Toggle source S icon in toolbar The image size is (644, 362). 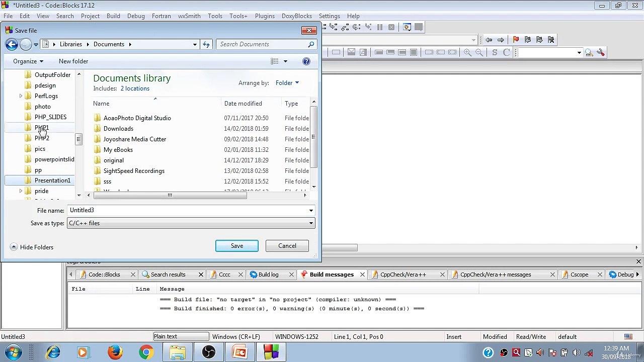pyautogui.click(x=495, y=52)
